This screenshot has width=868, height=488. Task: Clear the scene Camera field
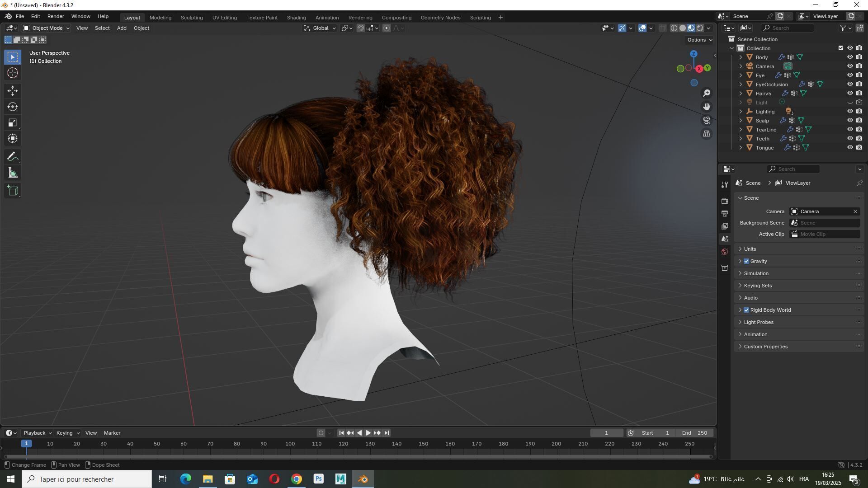(855, 211)
